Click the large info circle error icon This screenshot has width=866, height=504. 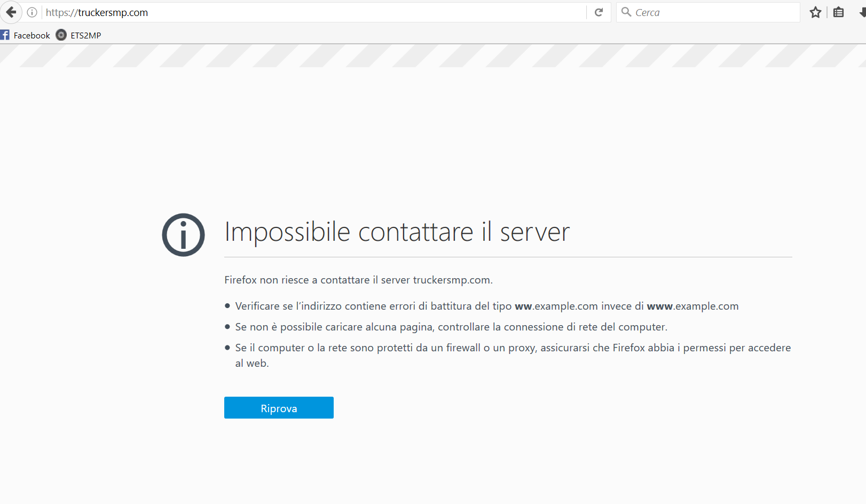[183, 235]
